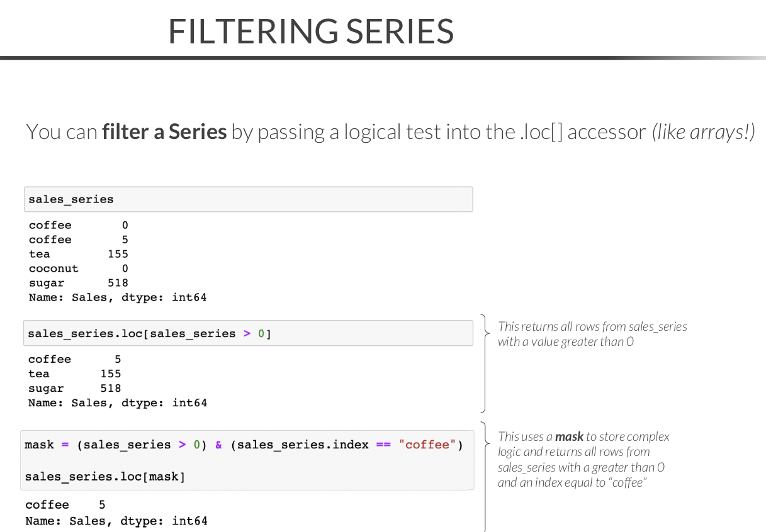Image resolution: width=766 pixels, height=532 pixels.
Task: Click the sales_series.loc[mask] code line
Action: point(105,477)
